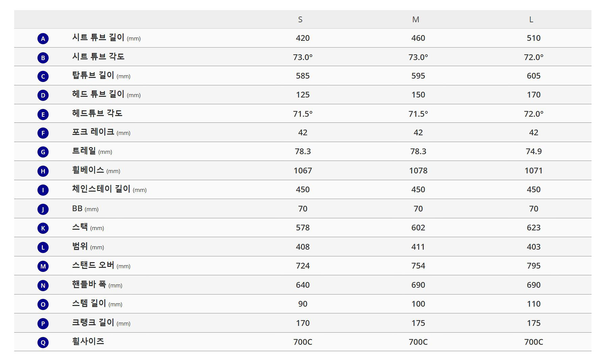Click the Q icon beside 휠사이즈
Image resolution: width=605 pixels, height=364 pixels.
coord(43,342)
